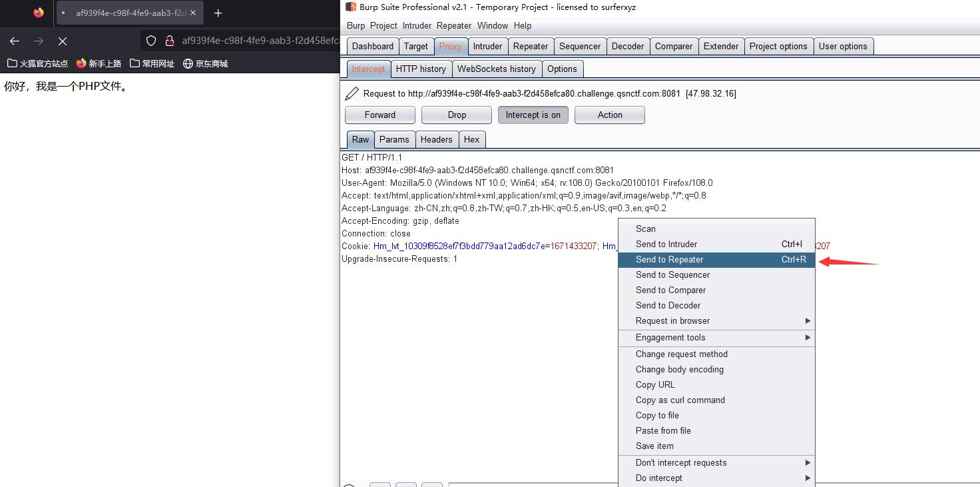Expand the Engagement tools submenu

pos(716,337)
